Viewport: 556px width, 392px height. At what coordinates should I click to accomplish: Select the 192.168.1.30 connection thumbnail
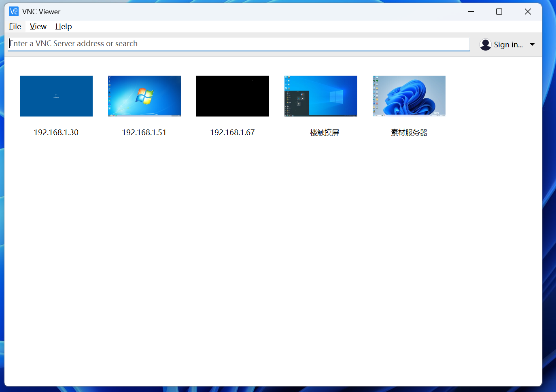tap(56, 96)
